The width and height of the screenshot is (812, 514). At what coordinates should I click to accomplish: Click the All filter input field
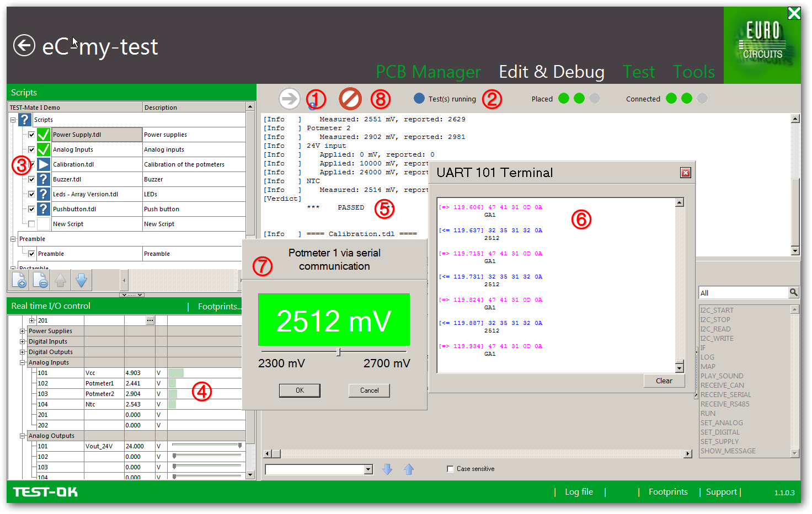(744, 292)
